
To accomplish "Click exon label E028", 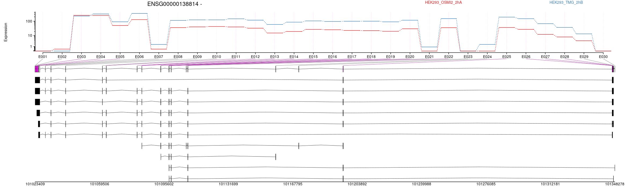I will 565,57.
